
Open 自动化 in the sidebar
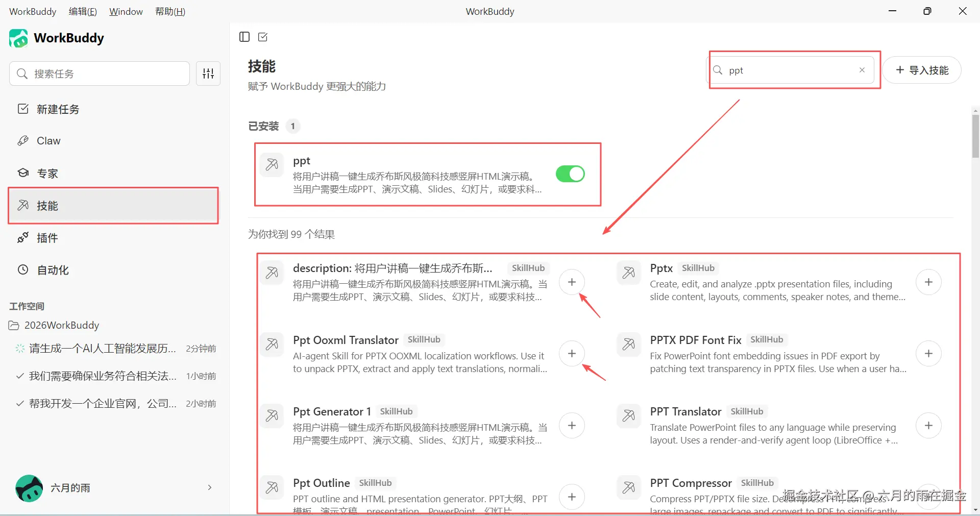tap(113, 270)
